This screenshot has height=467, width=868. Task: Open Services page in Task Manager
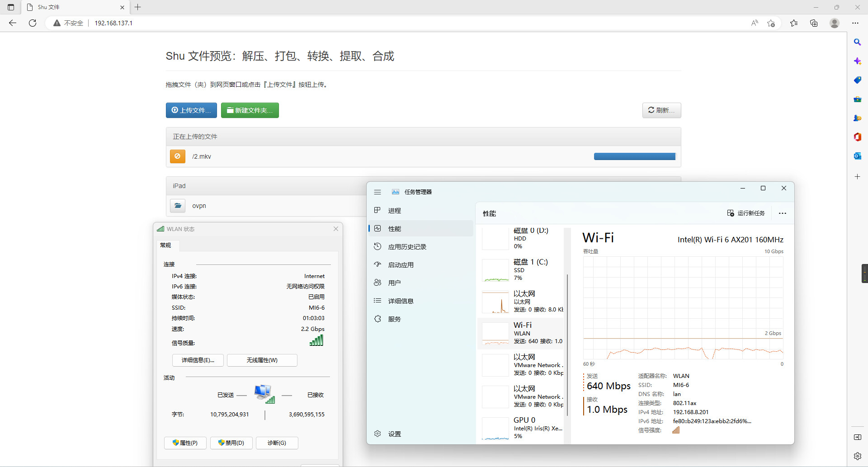pyautogui.click(x=421, y=319)
